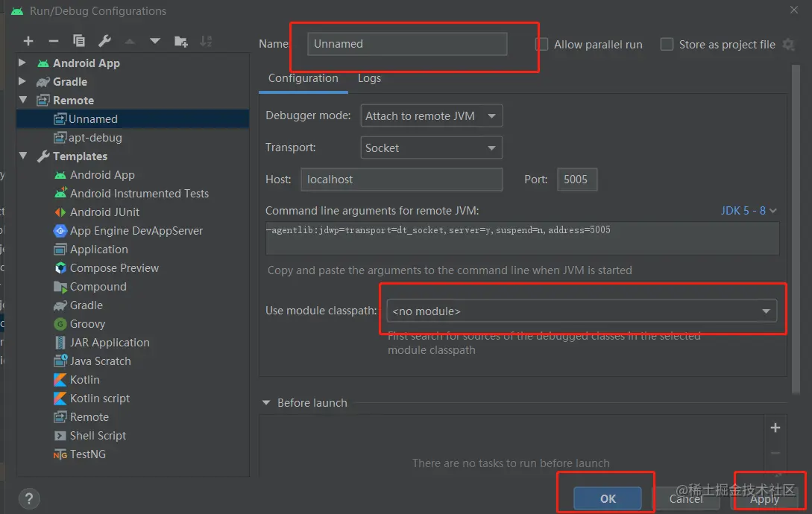Select the Unnamed remote configuration
The height and width of the screenshot is (514, 812).
click(133, 119)
